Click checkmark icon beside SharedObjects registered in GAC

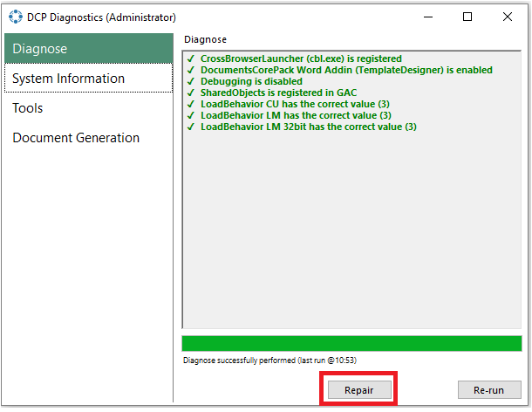point(191,93)
